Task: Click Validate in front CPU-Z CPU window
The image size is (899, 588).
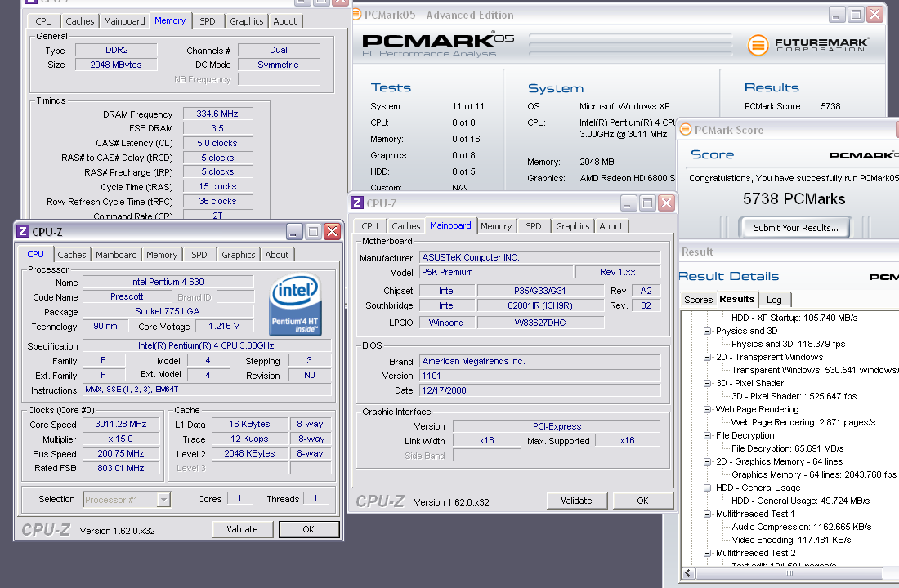Action: pos(242,529)
